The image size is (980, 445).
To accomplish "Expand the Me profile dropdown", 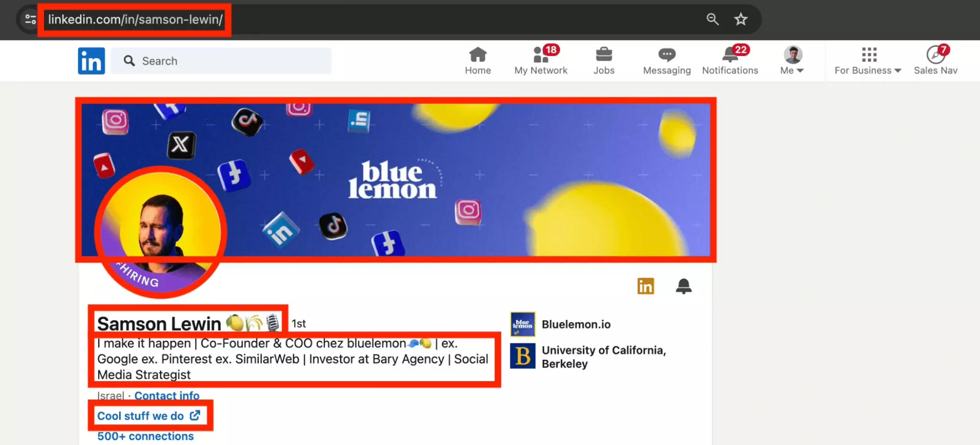I will [792, 61].
